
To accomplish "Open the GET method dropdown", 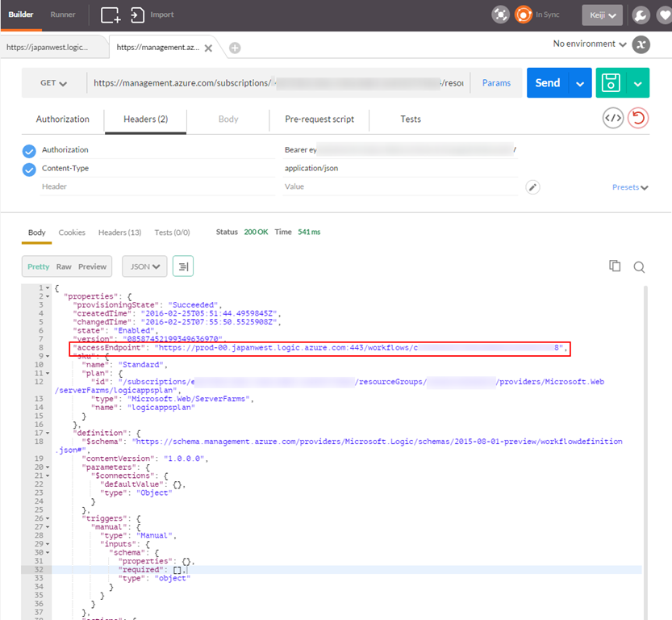I will tap(54, 83).
